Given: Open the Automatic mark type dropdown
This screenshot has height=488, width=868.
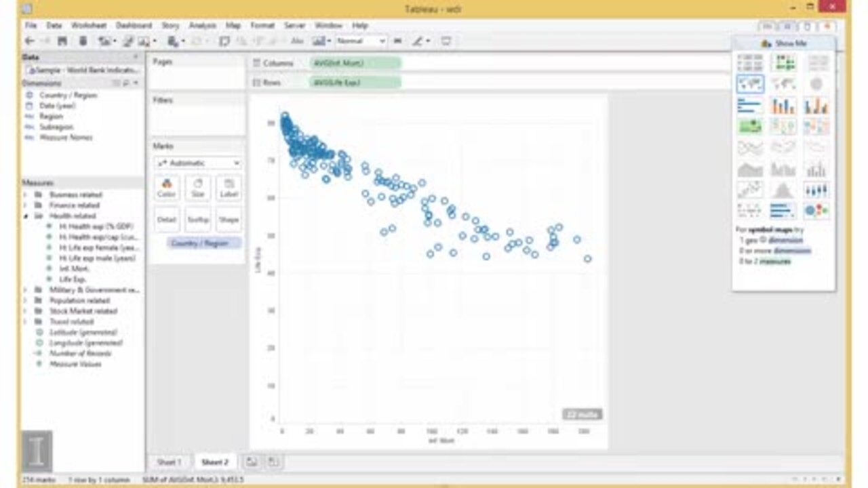Looking at the screenshot, I should click(198, 163).
